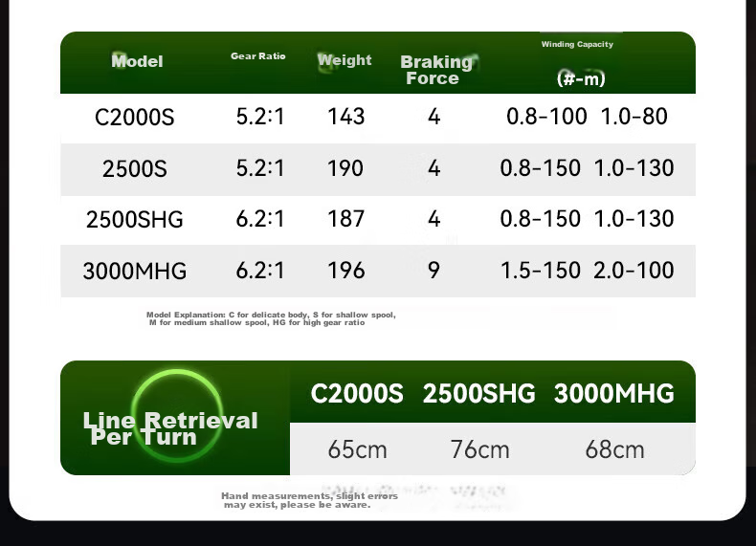Image resolution: width=756 pixels, height=546 pixels.
Task: Click '3000MHG' heading in the line retrieval table
Action: point(613,394)
